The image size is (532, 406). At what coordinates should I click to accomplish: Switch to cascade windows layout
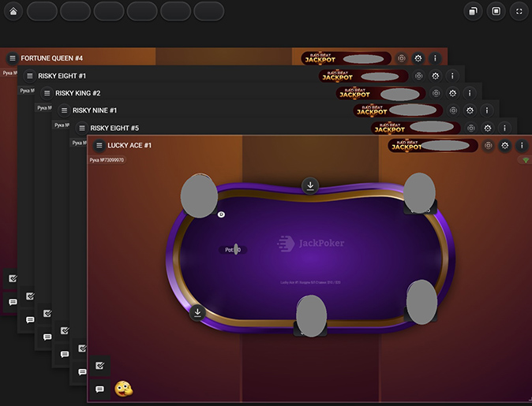473,12
